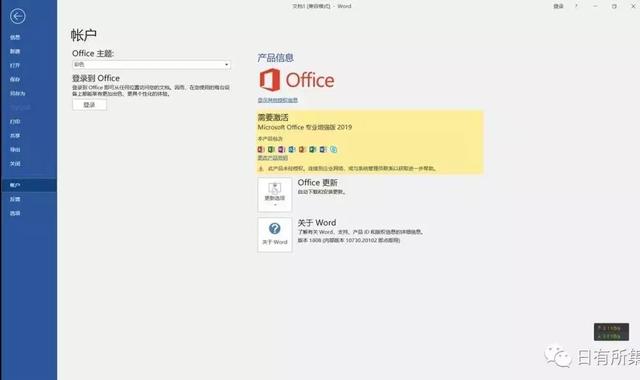Screen dimensions: 640x380
Task: Click the Access icon in product list
Action: point(261,149)
